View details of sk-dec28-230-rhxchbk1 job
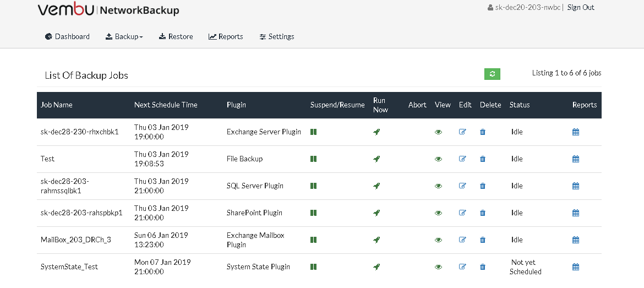The height and width of the screenshot is (288, 644). point(438,132)
